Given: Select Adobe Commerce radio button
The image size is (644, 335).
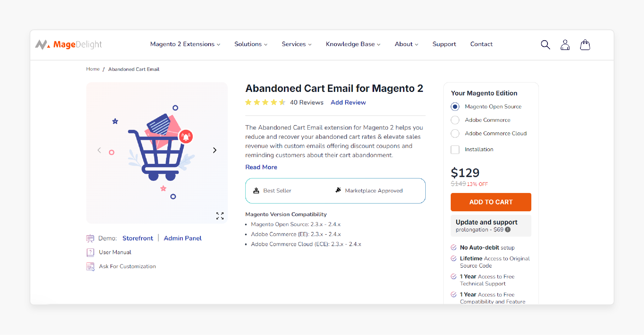Looking at the screenshot, I should 454,120.
